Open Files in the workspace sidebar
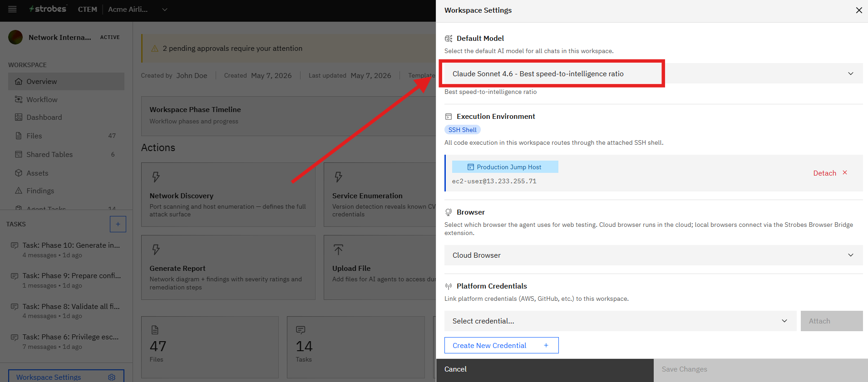Screen dimensions: 868x382 click(x=66, y=136)
